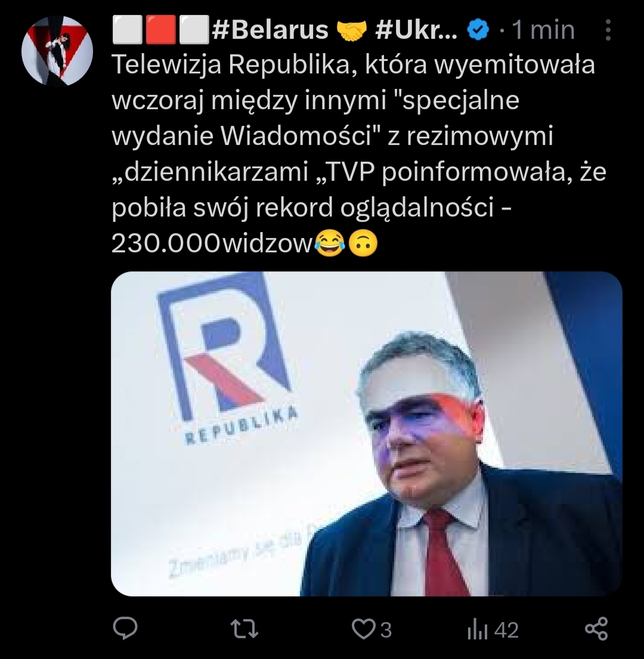This screenshot has width=644, height=659.
Task: Click the like count number 3
Action: pos(386,630)
